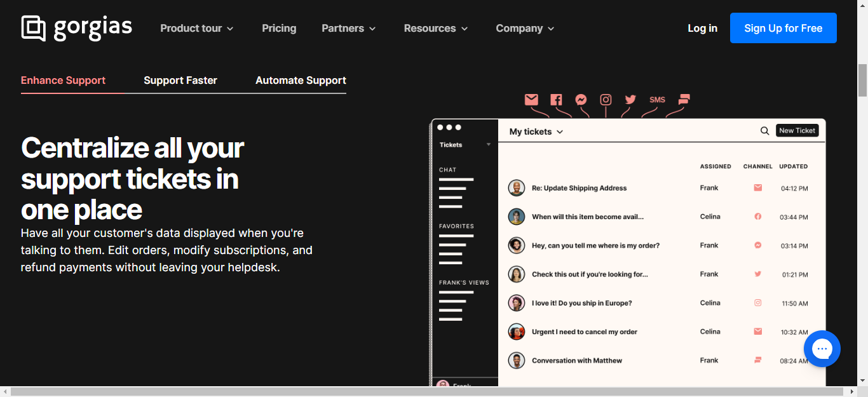The height and width of the screenshot is (397, 868).
Task: Expand the Partners menu
Action: coord(349,28)
